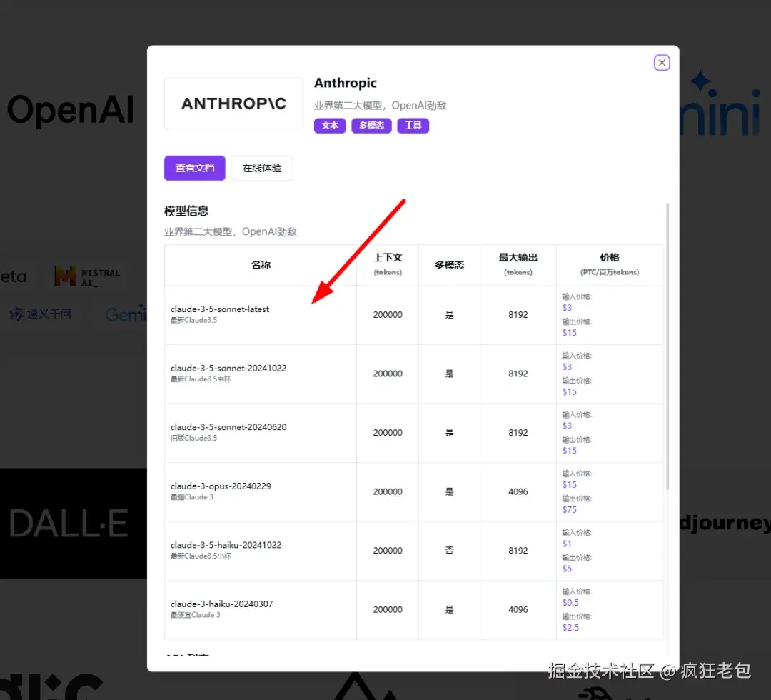771x700 pixels.
Task: Click the claude-3-opus-20240229 model name
Action: click(221, 486)
